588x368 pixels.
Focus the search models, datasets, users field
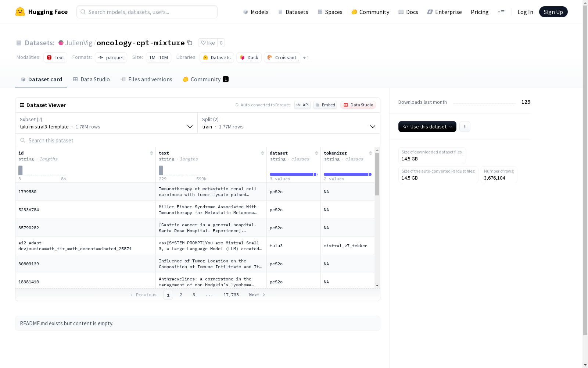pos(147,12)
